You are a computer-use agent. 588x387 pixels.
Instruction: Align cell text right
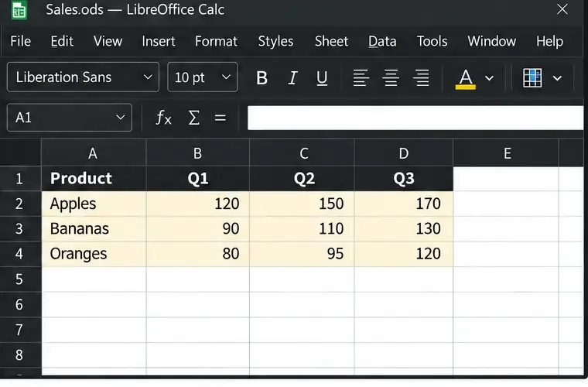click(421, 78)
